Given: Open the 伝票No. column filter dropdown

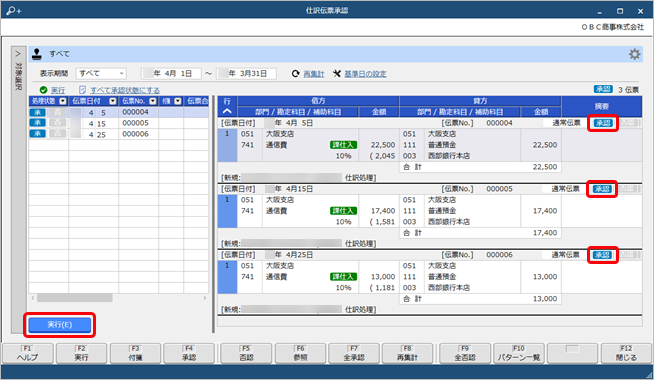Looking at the screenshot, I should coord(153,101).
